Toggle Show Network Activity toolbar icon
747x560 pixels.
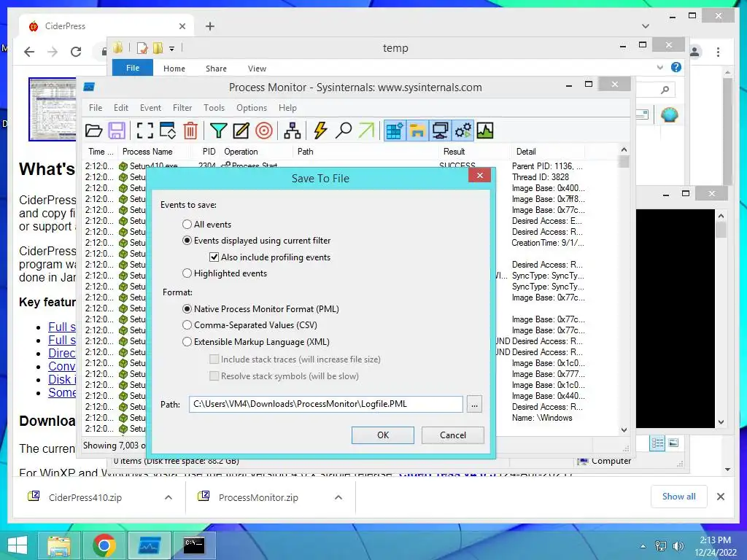(440, 131)
